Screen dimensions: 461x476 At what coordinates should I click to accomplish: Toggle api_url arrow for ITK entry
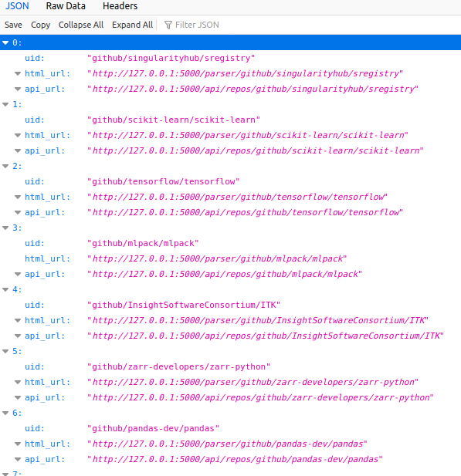pos(18,336)
